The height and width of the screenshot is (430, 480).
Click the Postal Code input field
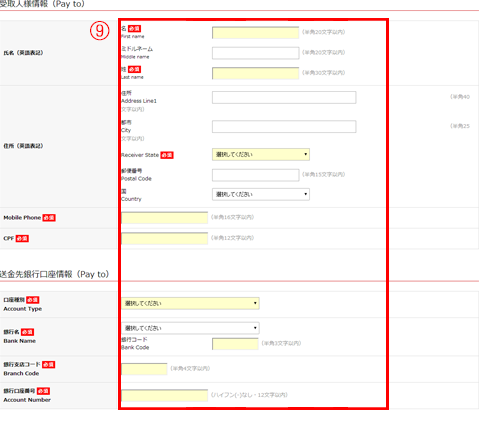(x=255, y=175)
